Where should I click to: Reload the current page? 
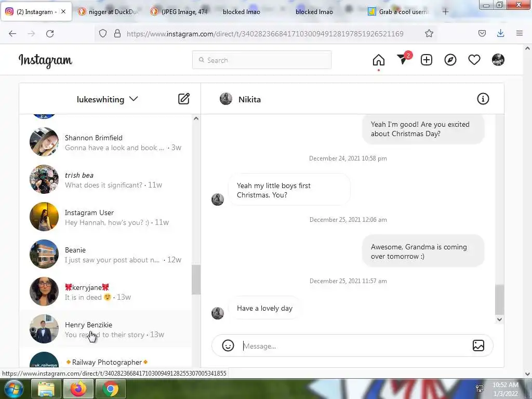coord(50,33)
